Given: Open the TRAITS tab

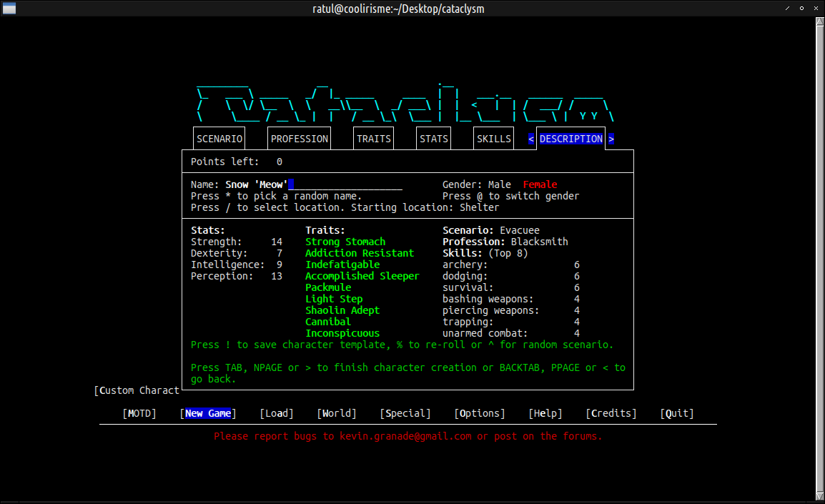Looking at the screenshot, I should pyautogui.click(x=374, y=139).
